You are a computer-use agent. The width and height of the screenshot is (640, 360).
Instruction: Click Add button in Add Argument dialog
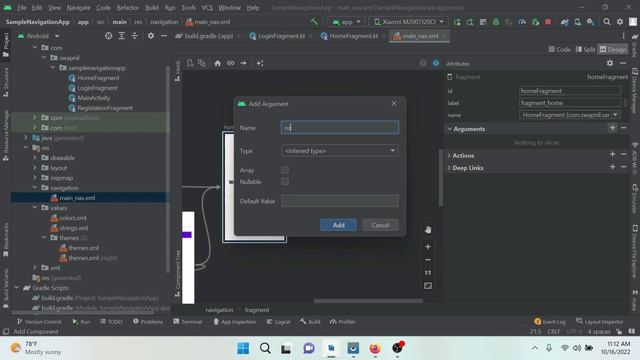[338, 225]
